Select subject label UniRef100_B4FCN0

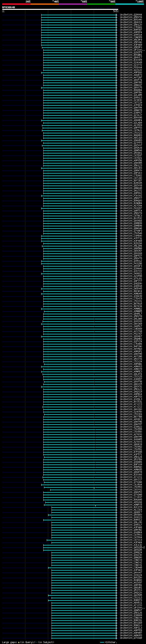coord(131,347)
